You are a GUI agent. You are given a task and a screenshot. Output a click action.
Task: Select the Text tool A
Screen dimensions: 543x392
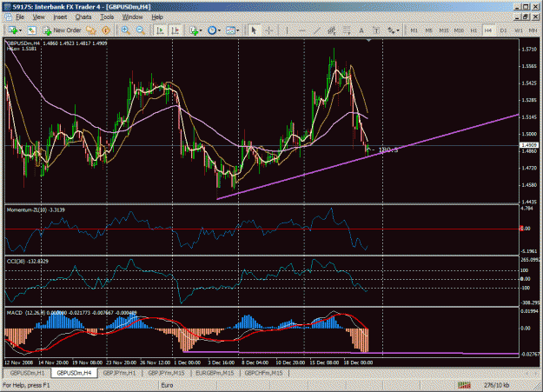(361, 30)
